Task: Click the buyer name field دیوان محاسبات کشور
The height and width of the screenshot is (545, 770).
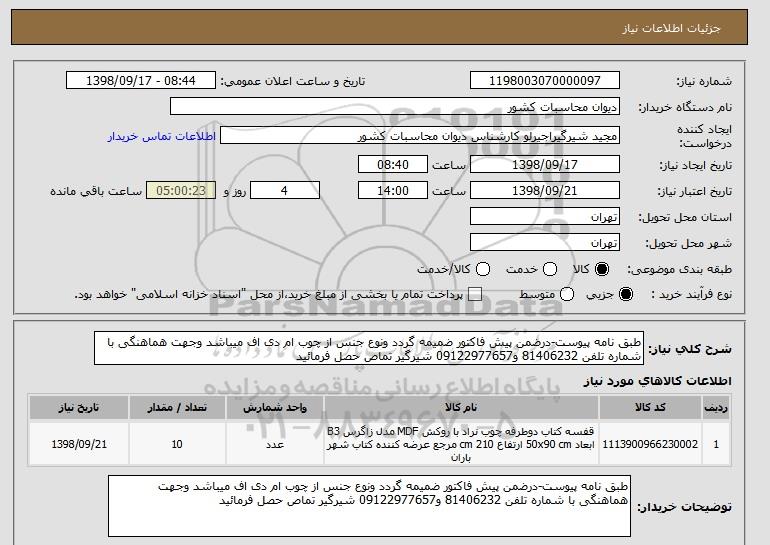Action: [395, 106]
